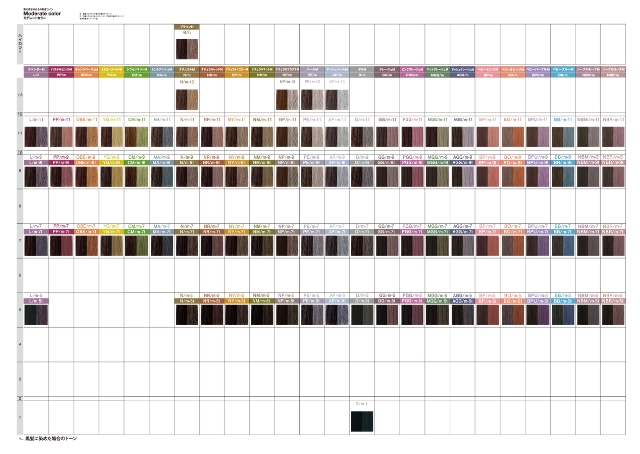Click the L/m-11 lavender hair swatch
The width and height of the screenshot is (640, 454).
tap(36, 136)
